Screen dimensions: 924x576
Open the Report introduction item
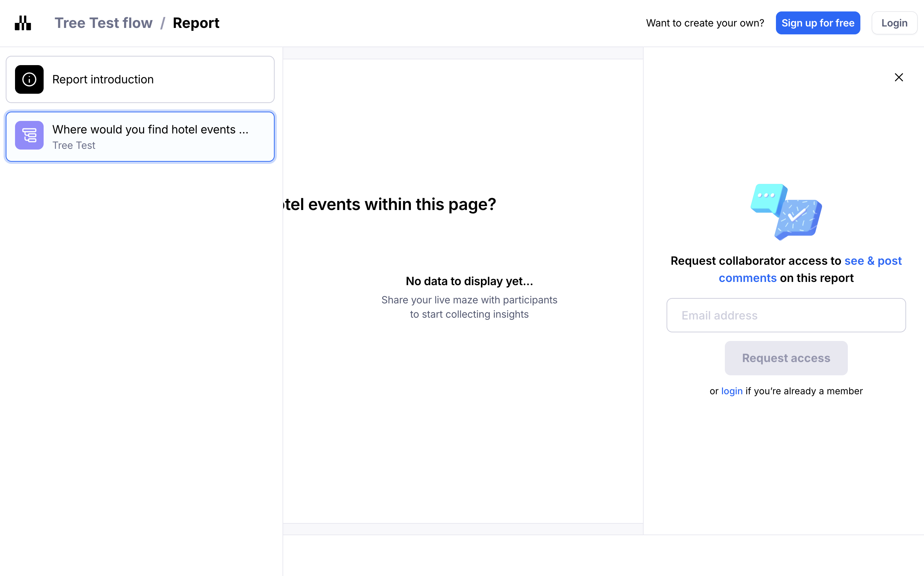coord(140,79)
